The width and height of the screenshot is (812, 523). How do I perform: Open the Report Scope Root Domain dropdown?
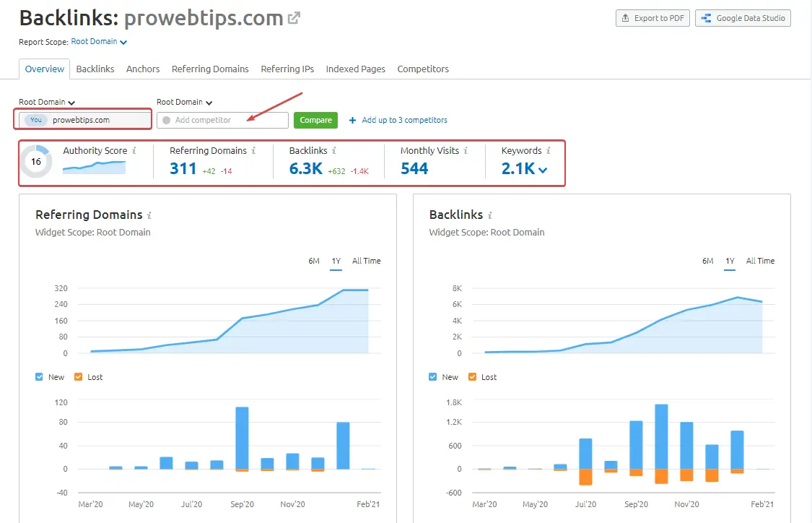[99, 41]
